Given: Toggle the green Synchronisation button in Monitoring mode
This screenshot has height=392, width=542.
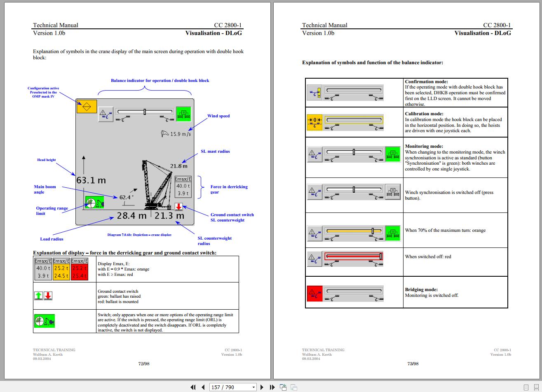Looking at the screenshot, I should (392, 154).
